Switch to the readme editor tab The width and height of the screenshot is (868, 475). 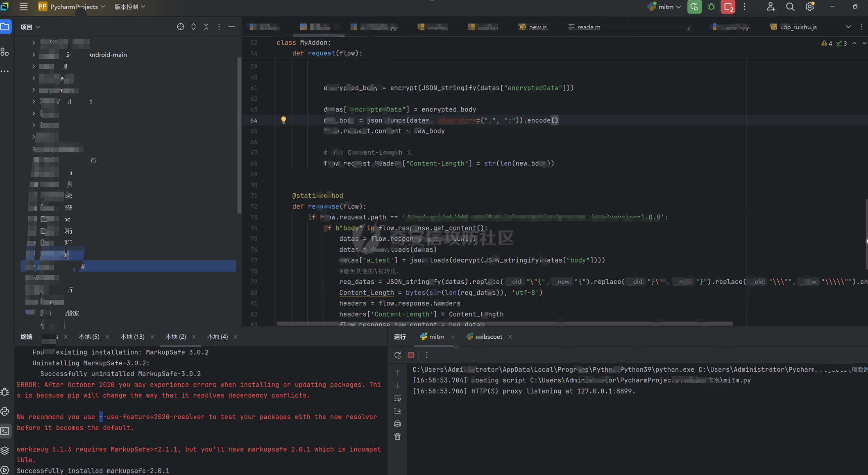(585, 27)
